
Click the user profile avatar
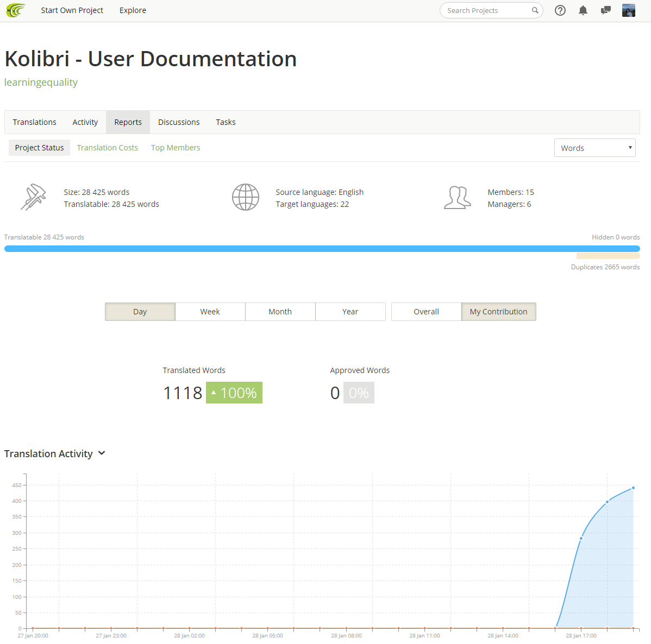click(628, 10)
